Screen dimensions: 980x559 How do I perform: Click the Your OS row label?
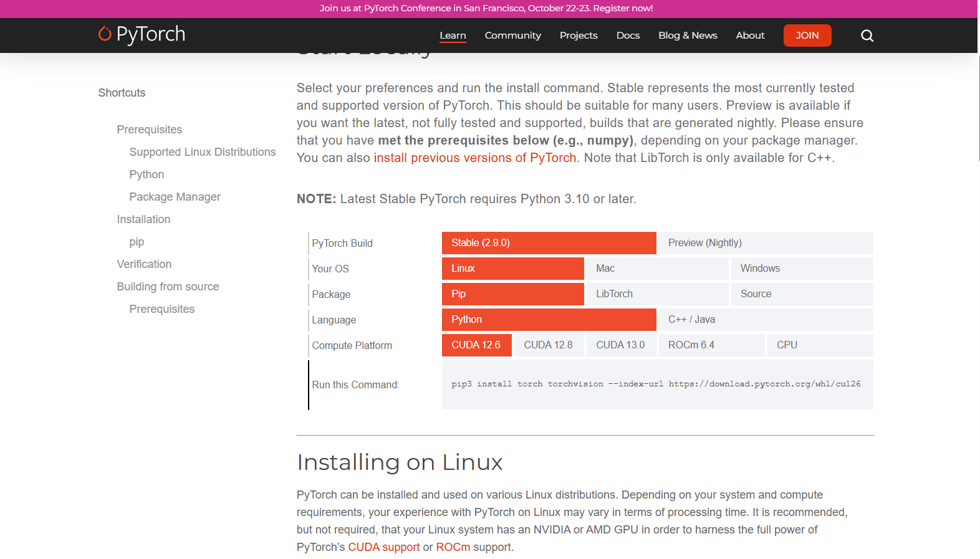click(x=330, y=269)
